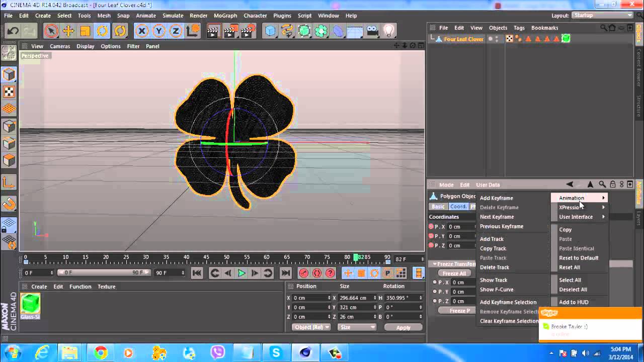
Task: Open the Size mode dropdown
Action: coord(357,327)
